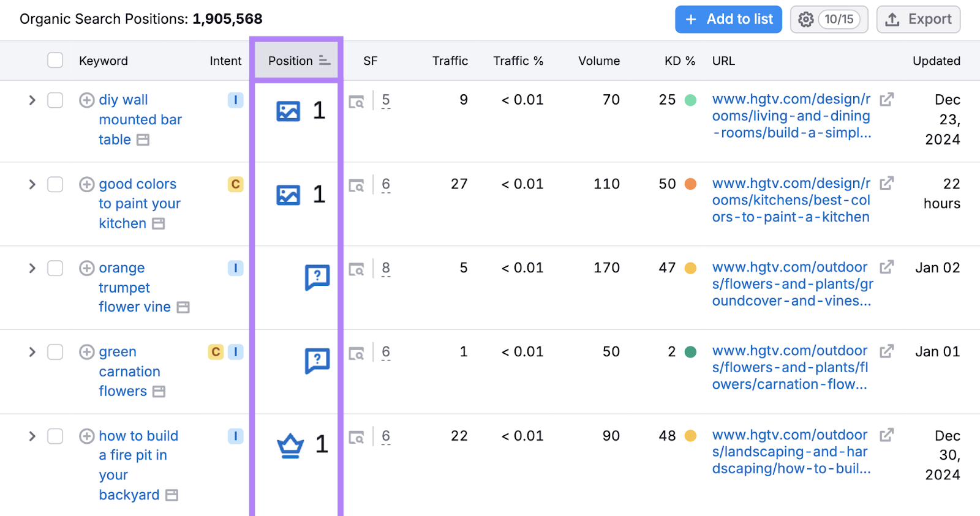Click SERP view icon for green carnation flowers

356,353
